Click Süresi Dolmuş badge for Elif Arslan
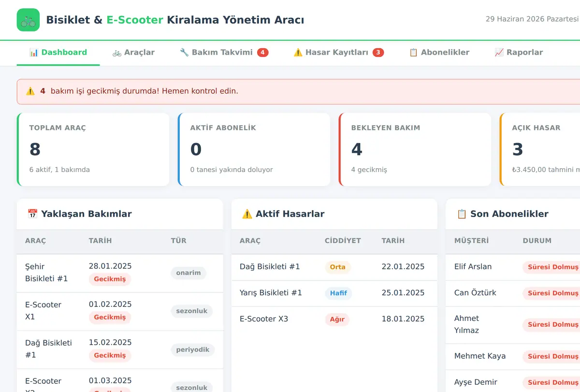The image size is (580, 392). (551, 267)
